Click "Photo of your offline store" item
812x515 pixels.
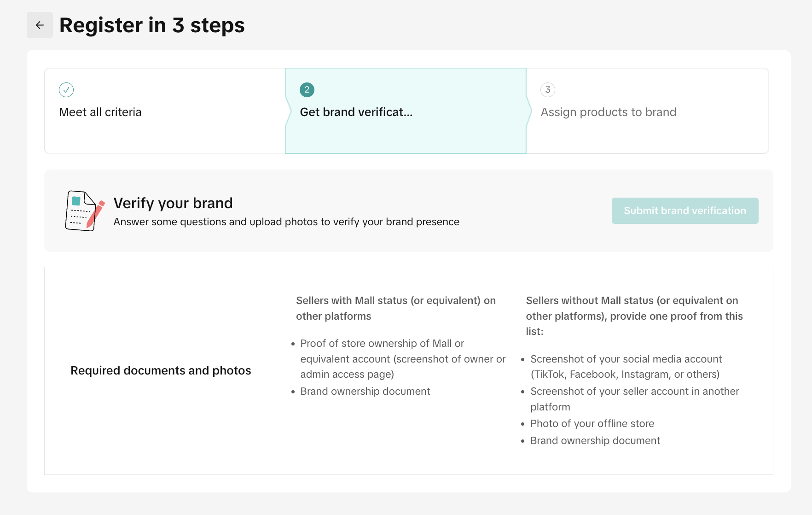coord(592,424)
